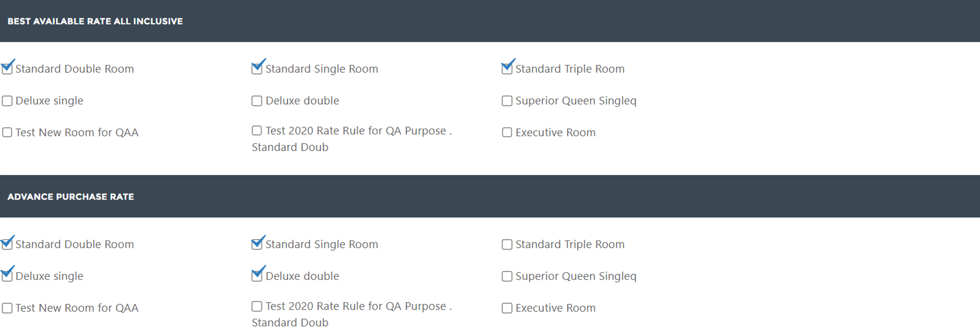Check Standard Triple Room under Advance Purchase Rate
The image size is (980, 331).
(507, 244)
